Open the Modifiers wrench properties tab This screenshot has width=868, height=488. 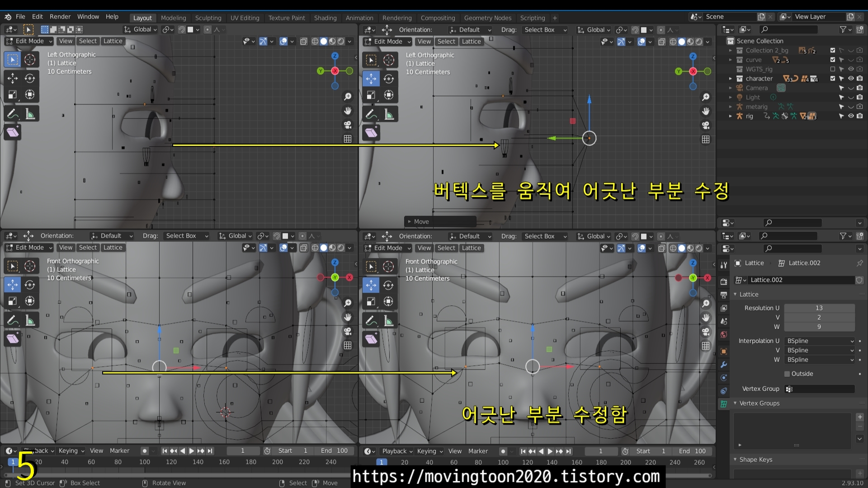(724, 365)
